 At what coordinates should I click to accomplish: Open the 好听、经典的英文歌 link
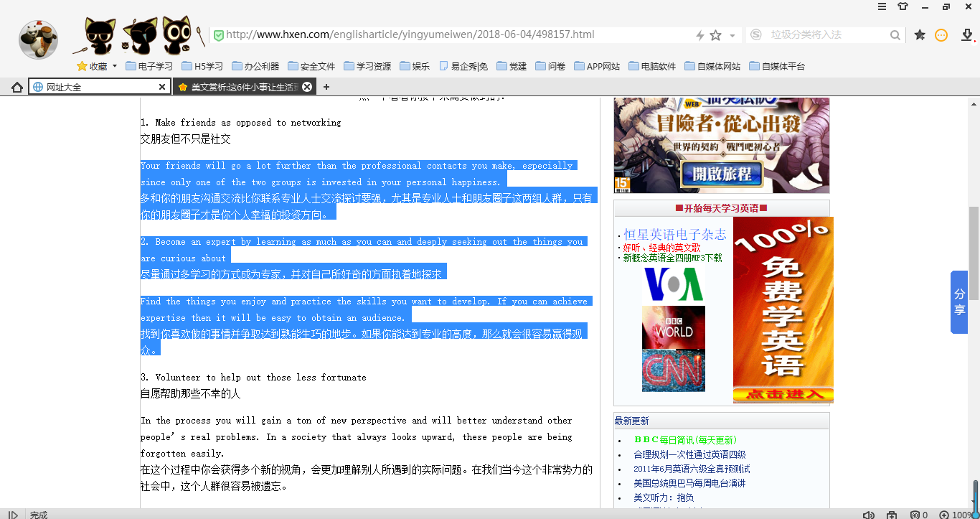pyautogui.click(x=661, y=248)
